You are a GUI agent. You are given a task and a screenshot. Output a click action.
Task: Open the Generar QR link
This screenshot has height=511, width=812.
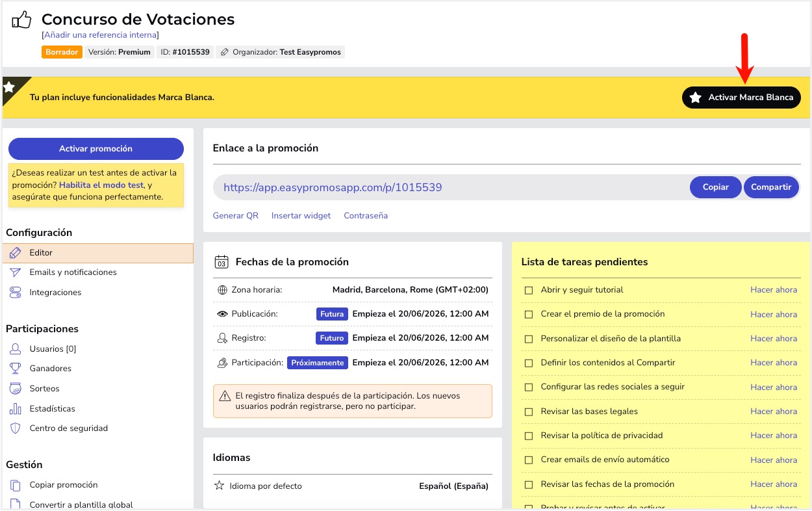tap(236, 216)
